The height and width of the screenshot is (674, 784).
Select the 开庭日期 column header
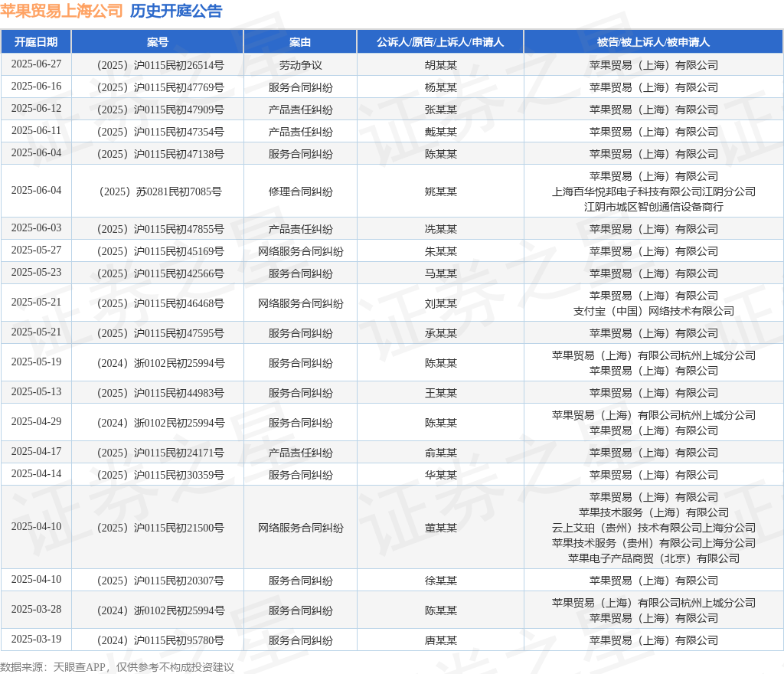(x=36, y=42)
